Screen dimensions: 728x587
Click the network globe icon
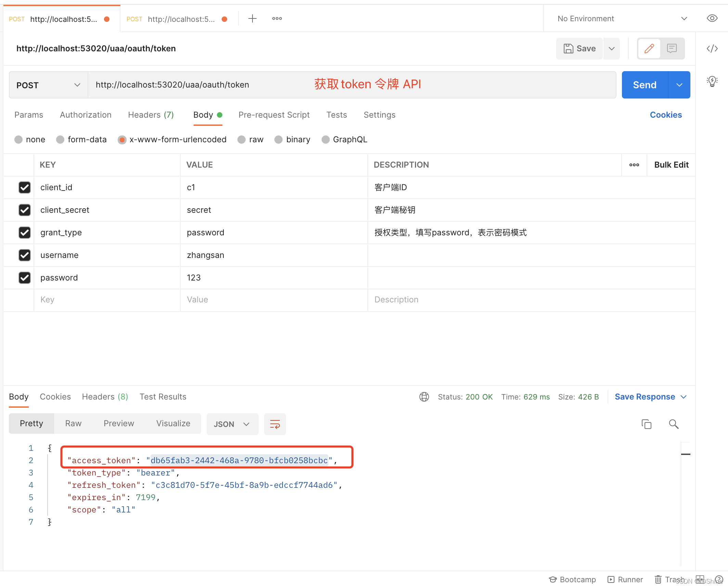(x=424, y=397)
